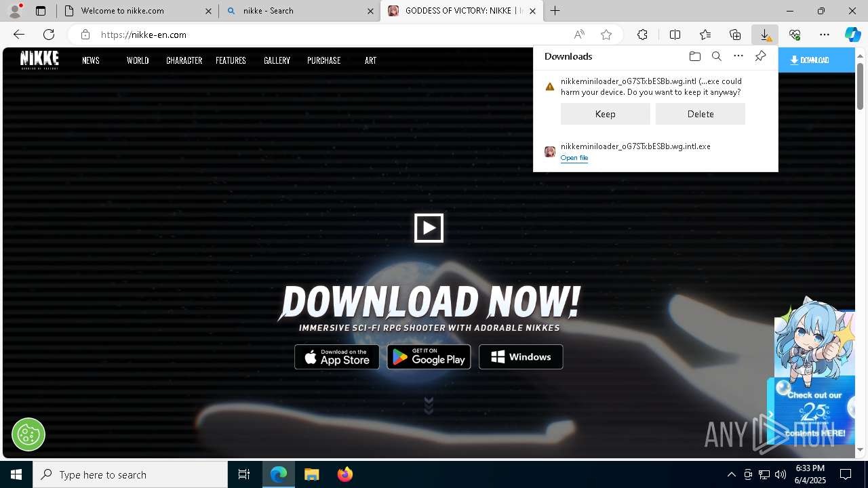
Task: Close the Welcome to nikke.com tab
Action: pyautogui.click(x=209, y=11)
